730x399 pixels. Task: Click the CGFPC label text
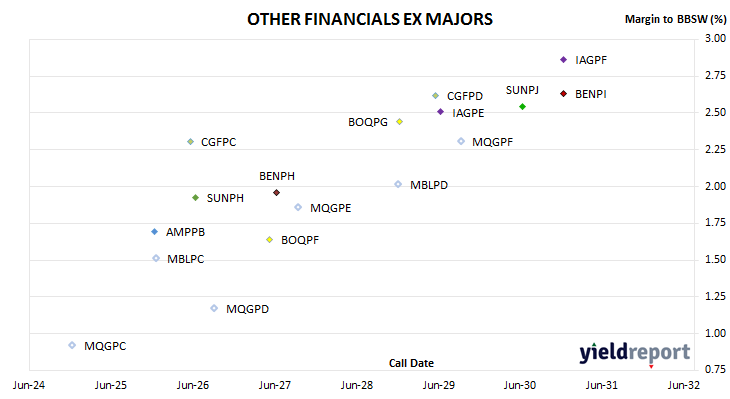coord(218,142)
